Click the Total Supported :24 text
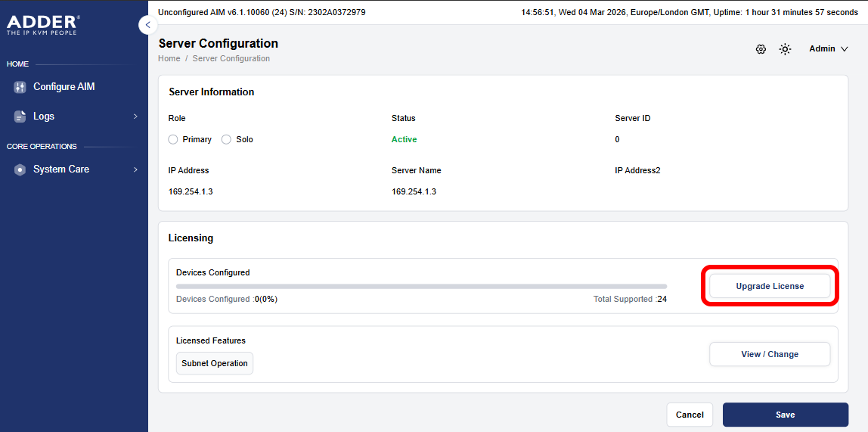This screenshot has height=432, width=868. 630,299
